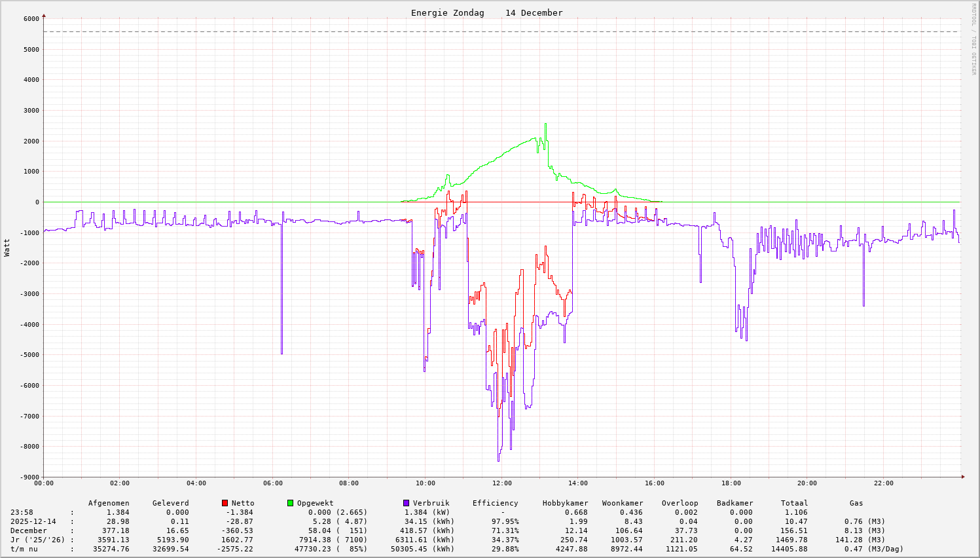This screenshot has height=558, width=980.
Task: Select the Gas column header
Action: [856, 504]
